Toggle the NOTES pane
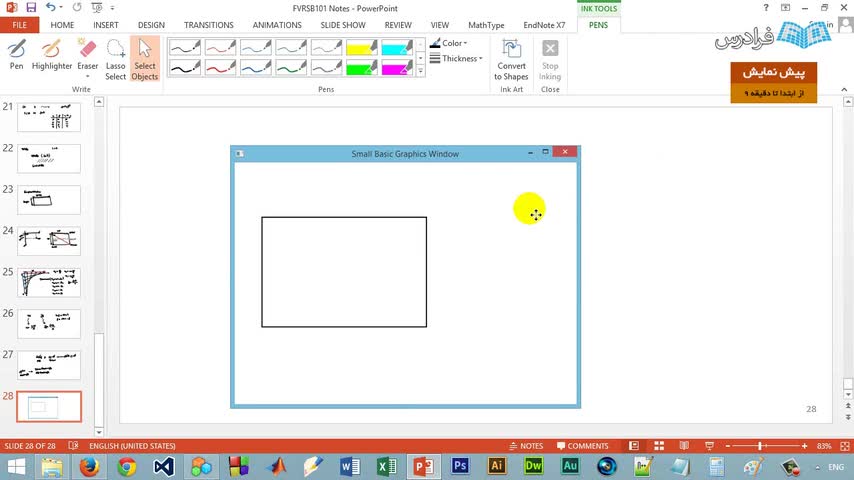 tap(526, 446)
